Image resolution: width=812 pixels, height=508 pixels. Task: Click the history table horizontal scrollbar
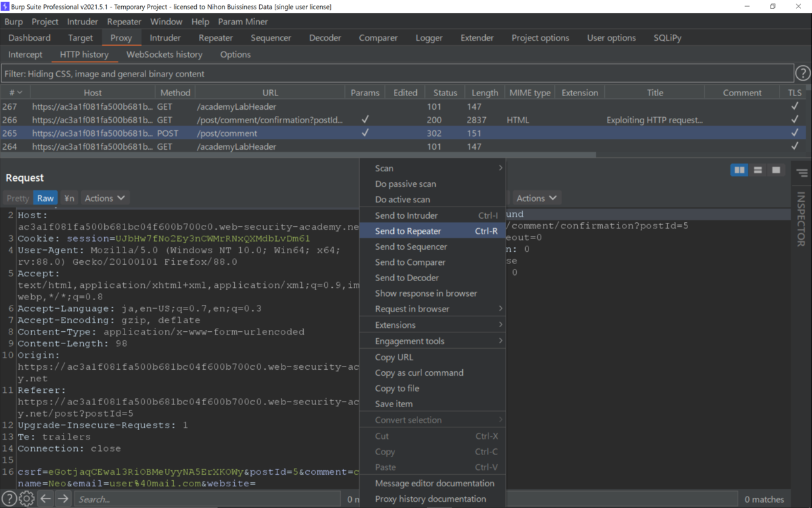tap(298, 155)
